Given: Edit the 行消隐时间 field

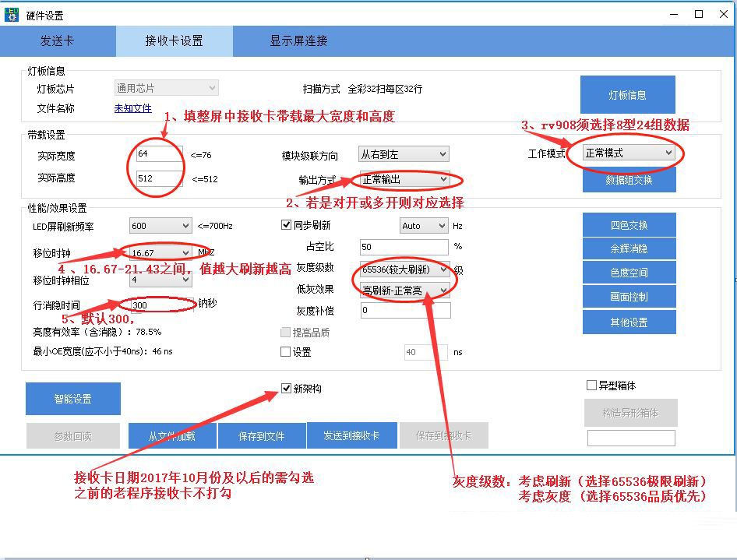Looking at the screenshot, I should (x=162, y=305).
